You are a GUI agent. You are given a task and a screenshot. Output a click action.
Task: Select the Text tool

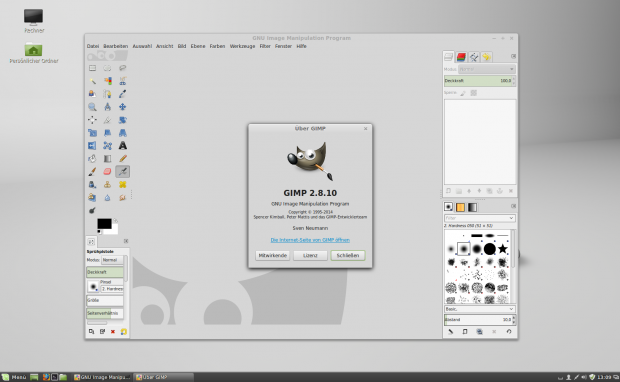pos(123,146)
